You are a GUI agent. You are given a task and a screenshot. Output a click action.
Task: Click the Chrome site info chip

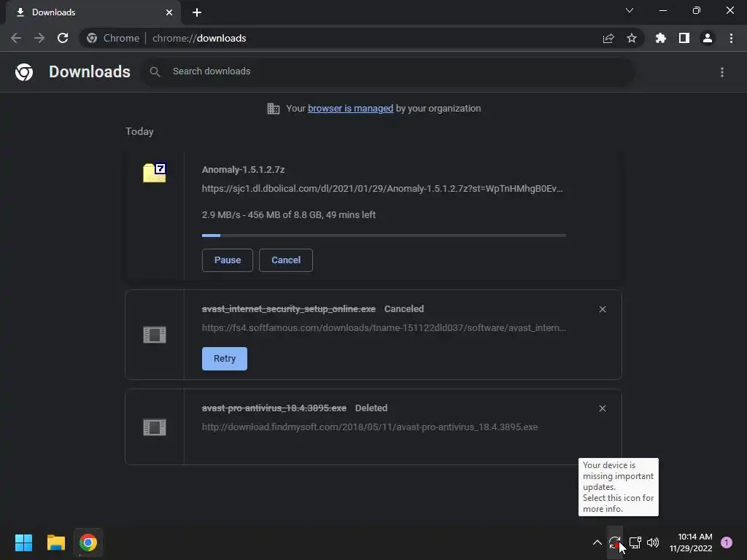pyautogui.click(x=113, y=38)
